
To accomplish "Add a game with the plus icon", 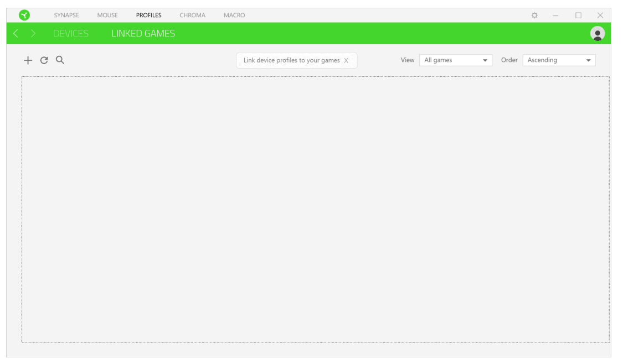I will tap(28, 60).
